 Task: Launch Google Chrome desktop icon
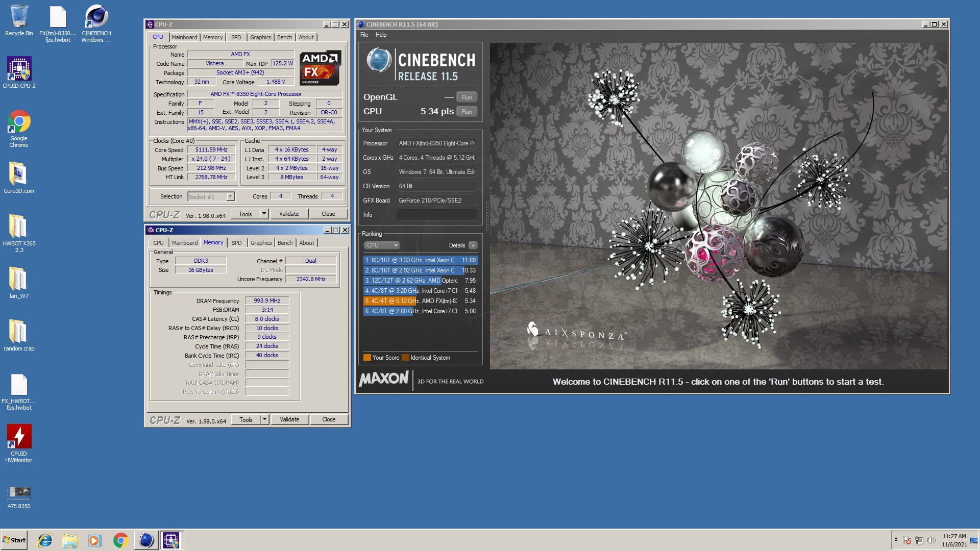click(19, 129)
